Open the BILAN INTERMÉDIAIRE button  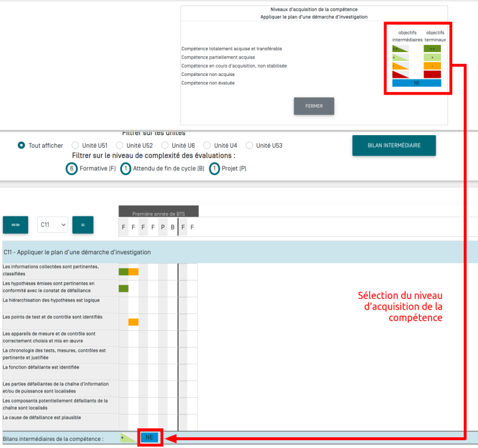[394, 145]
